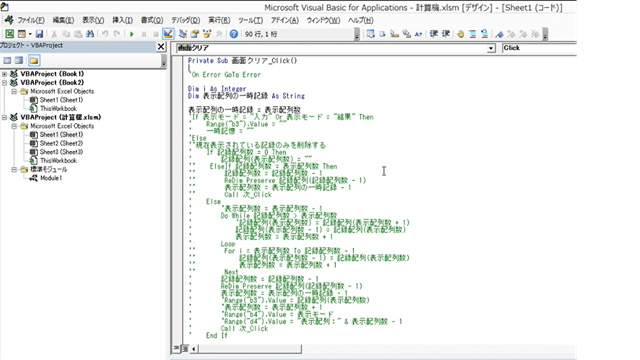Open the 画面クリア object dropdown
This screenshot has width=640, height=360.
(491, 48)
